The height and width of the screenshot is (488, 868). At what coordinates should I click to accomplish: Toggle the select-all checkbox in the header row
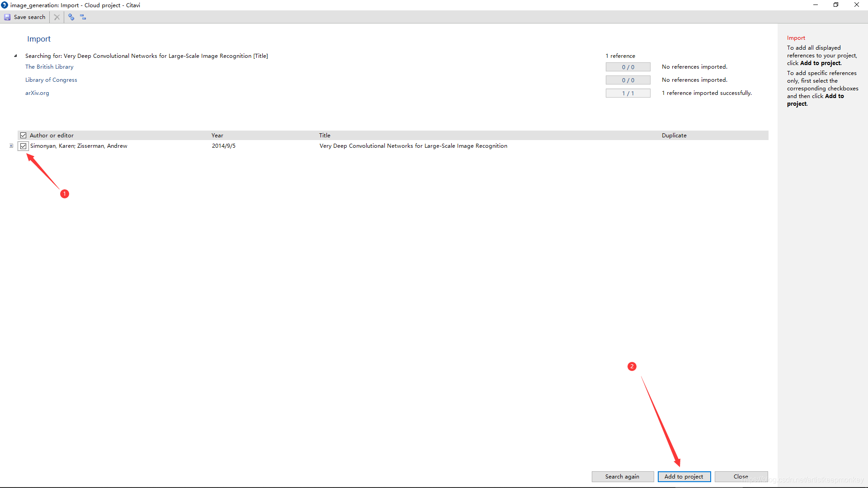click(x=24, y=136)
